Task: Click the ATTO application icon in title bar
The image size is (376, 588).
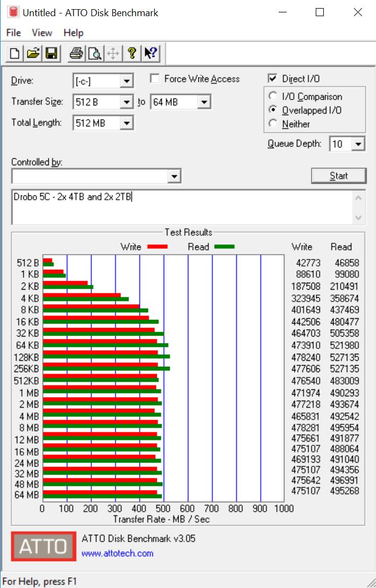Action: pyautogui.click(x=13, y=12)
